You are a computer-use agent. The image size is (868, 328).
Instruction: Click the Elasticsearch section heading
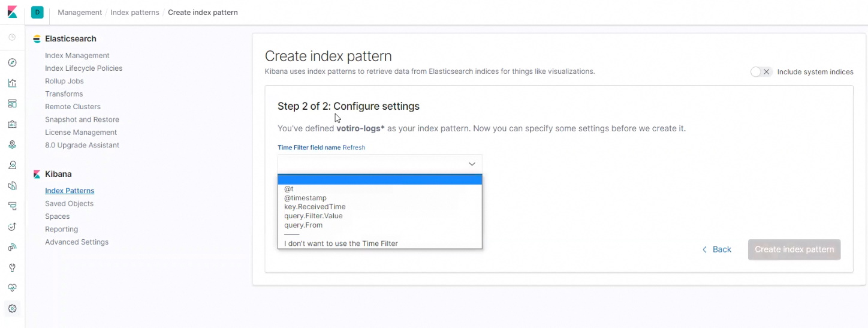pos(71,39)
